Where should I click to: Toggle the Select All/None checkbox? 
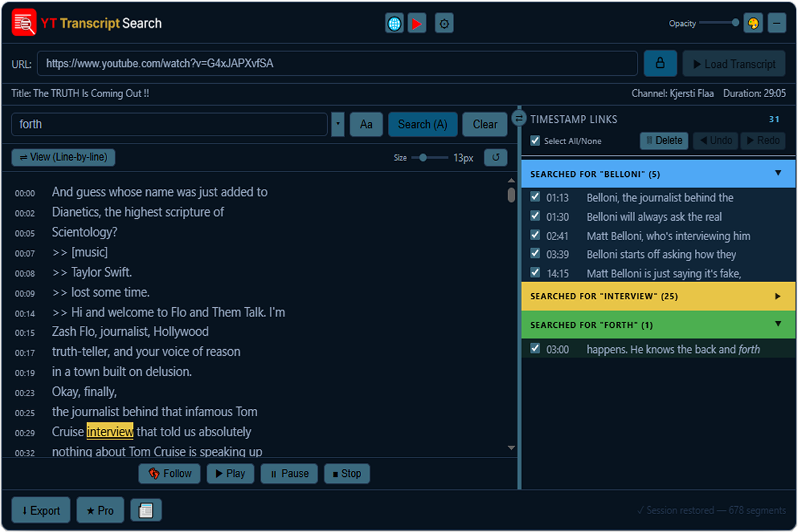pyautogui.click(x=535, y=141)
